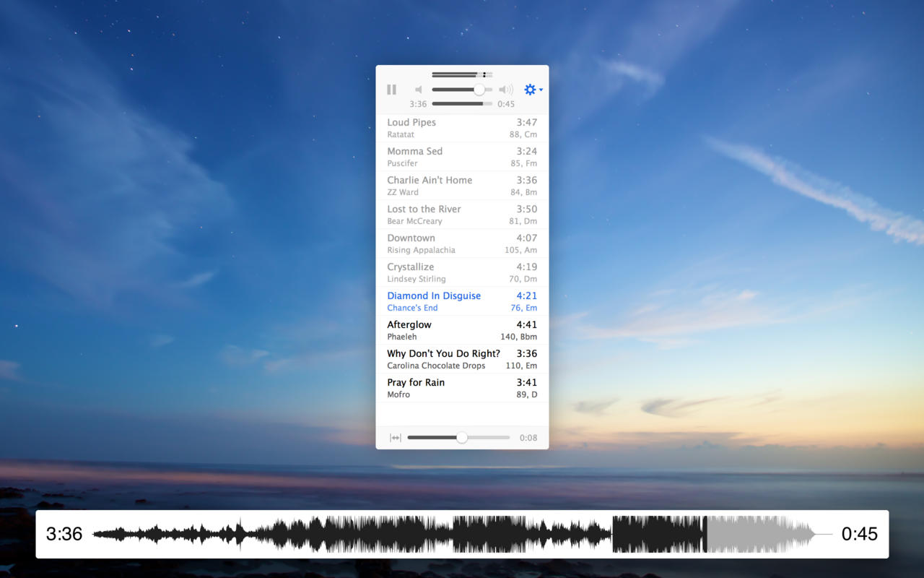
Task: Click the stereo level meter bars
Action: tap(462, 74)
